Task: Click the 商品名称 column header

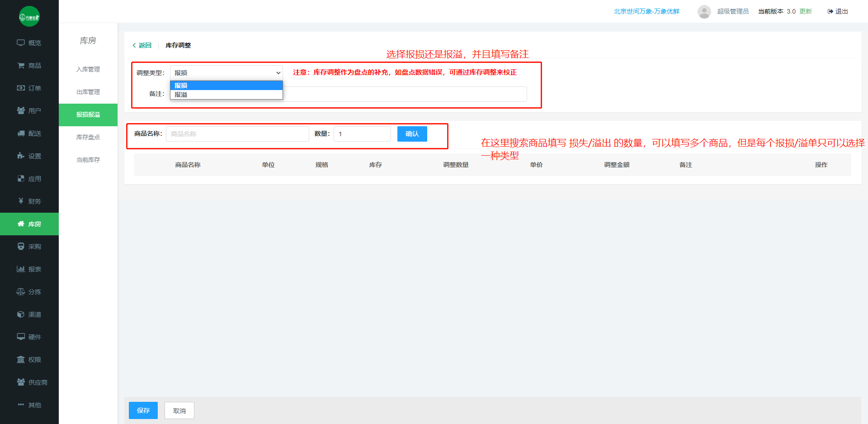Action: pos(188,165)
